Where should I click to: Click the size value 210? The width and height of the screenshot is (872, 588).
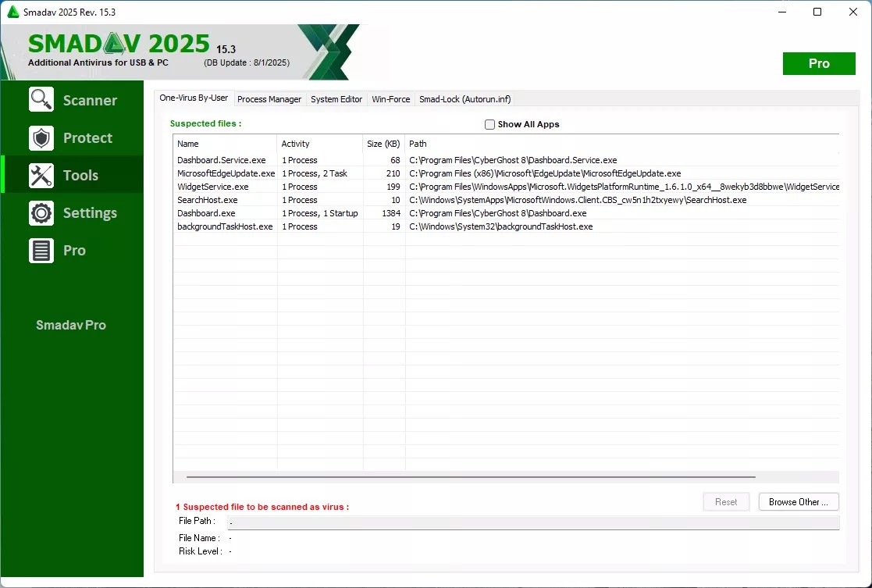pyautogui.click(x=393, y=173)
